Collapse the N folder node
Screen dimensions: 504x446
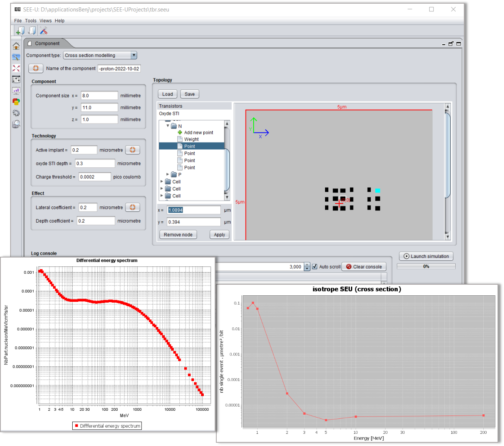coord(168,126)
